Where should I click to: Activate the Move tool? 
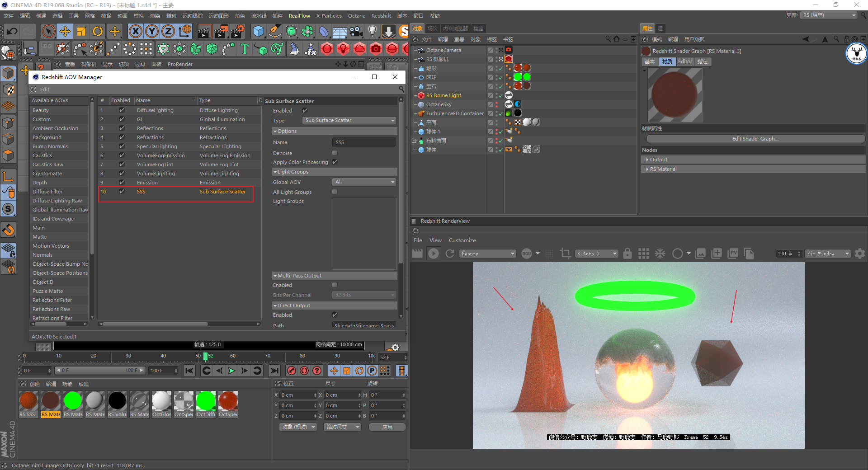65,31
